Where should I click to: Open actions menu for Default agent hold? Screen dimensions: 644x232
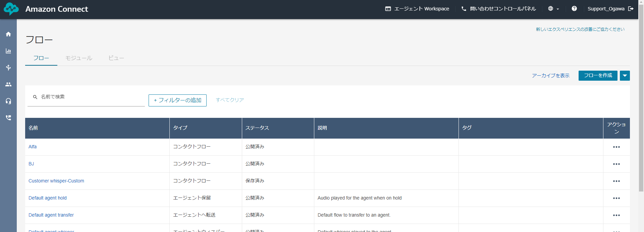click(x=616, y=198)
